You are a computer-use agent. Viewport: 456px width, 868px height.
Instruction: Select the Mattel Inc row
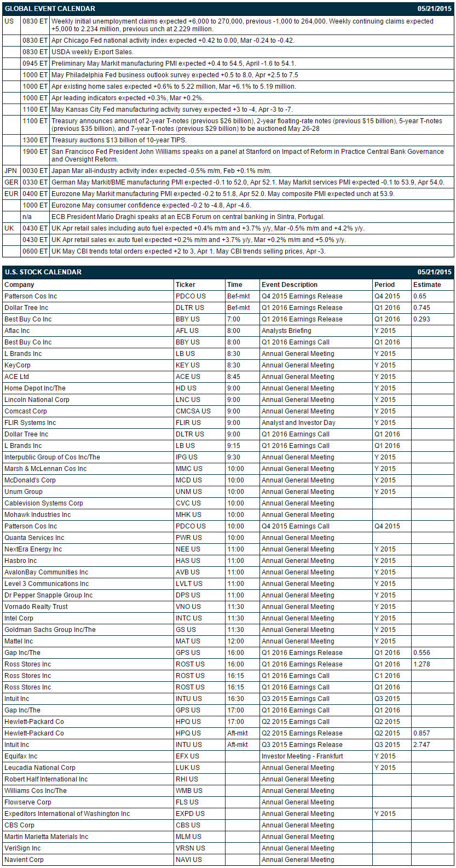228,641
